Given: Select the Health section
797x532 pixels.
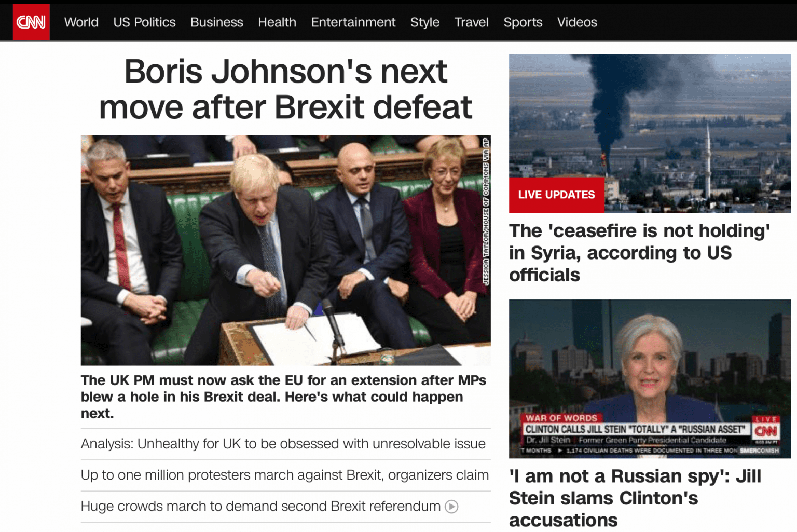Looking at the screenshot, I should tap(277, 22).
